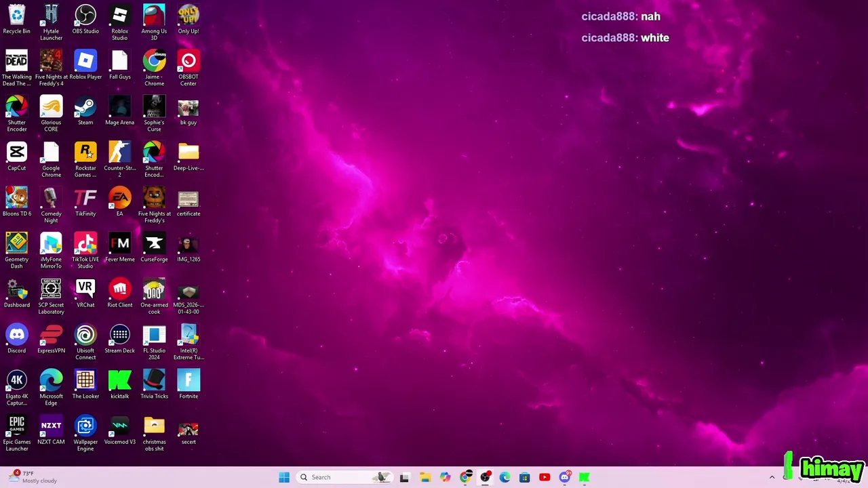Open the Deep-Live folder on desktop
Viewport: 868px width, 488px height.
(x=189, y=156)
